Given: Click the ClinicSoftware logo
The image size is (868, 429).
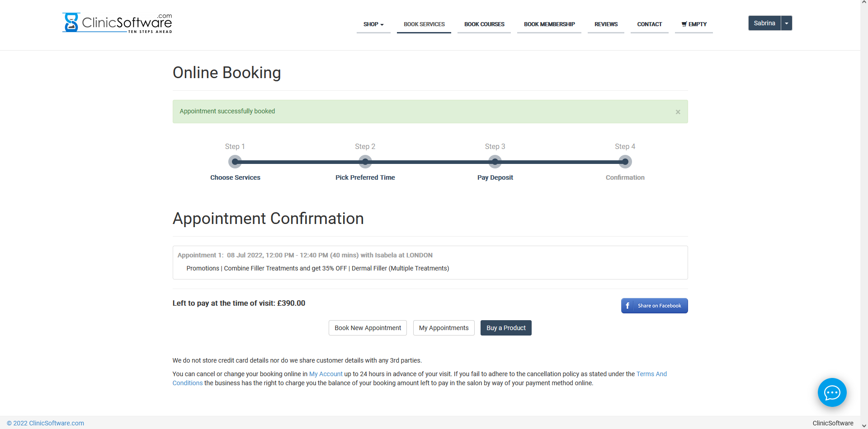Looking at the screenshot, I should (x=117, y=23).
